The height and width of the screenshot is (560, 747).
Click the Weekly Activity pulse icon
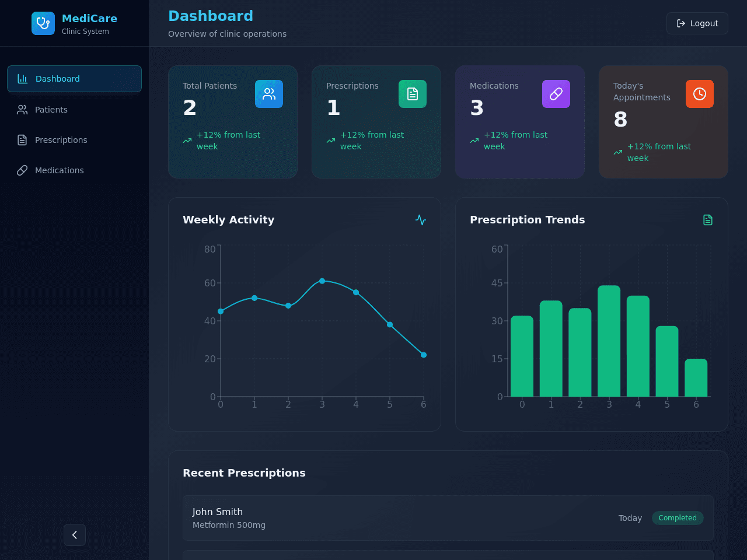coord(421,220)
